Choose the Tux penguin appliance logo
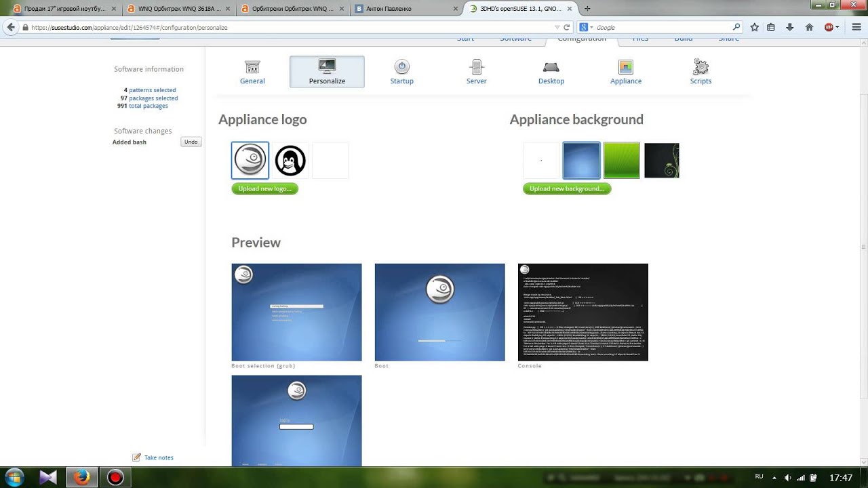This screenshot has height=488, width=868. 290,161
